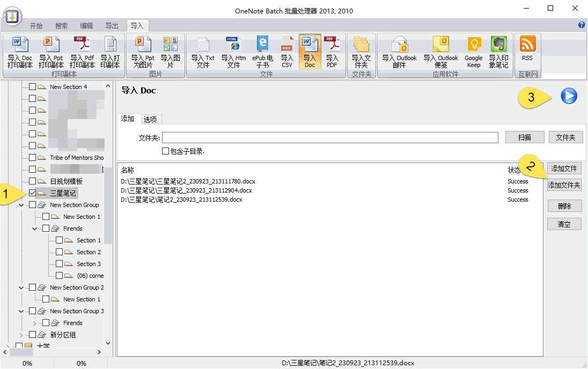Screen dimensions: 588x369
Task: Click the 导入图片 ribbon icon
Action: 170,52
